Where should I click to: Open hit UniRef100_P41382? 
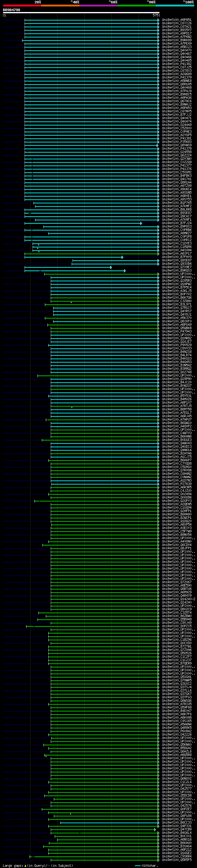[176, 64]
